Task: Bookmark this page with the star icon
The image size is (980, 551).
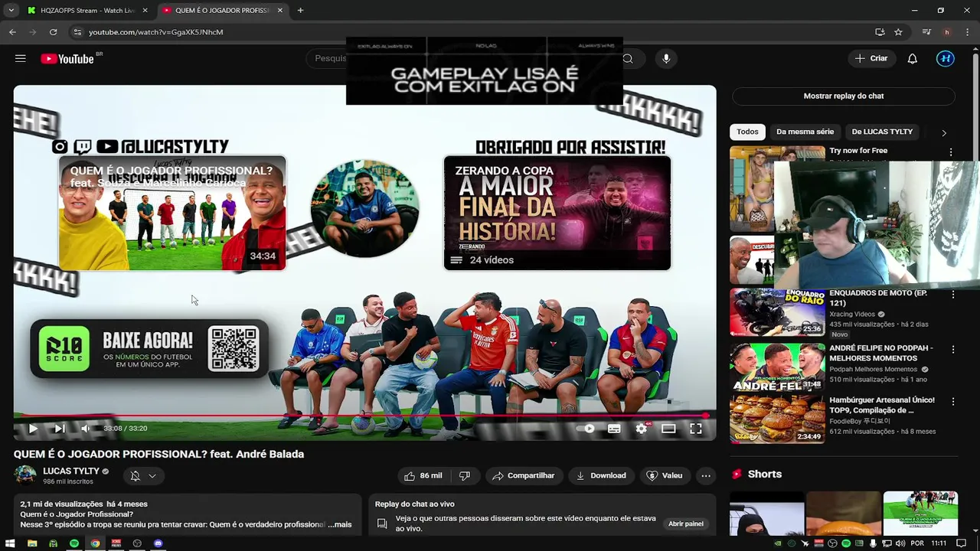Action: pos(898,32)
